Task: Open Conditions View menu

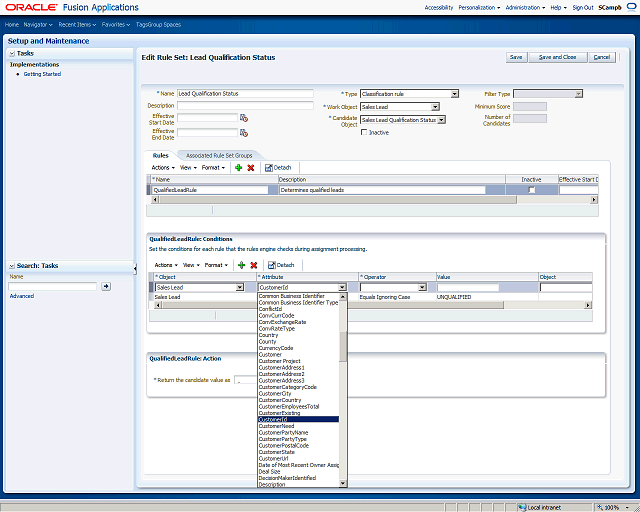Action: pyautogui.click(x=191, y=265)
